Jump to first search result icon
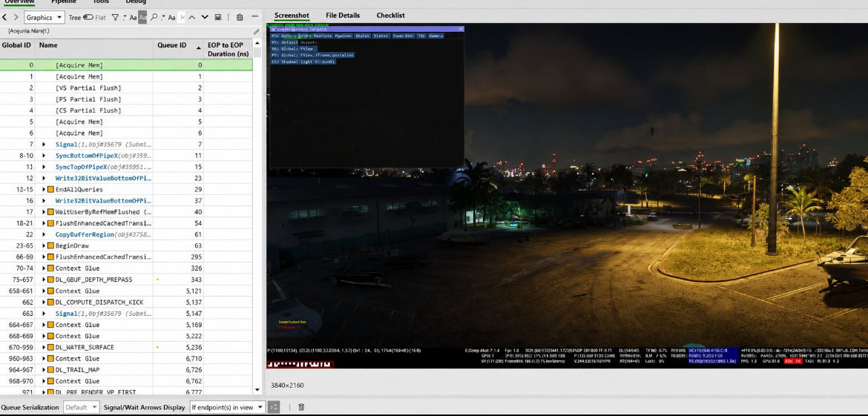Viewport: 868px width, 416px height. tap(183, 18)
